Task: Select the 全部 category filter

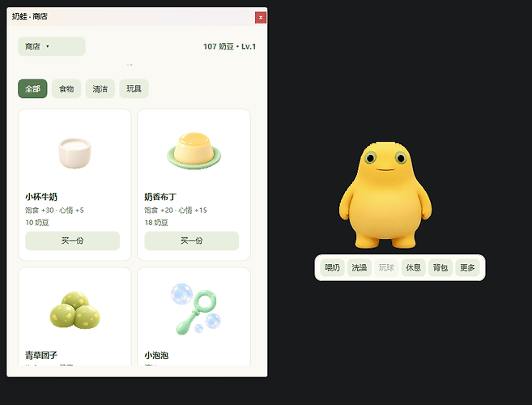Action: click(x=32, y=89)
